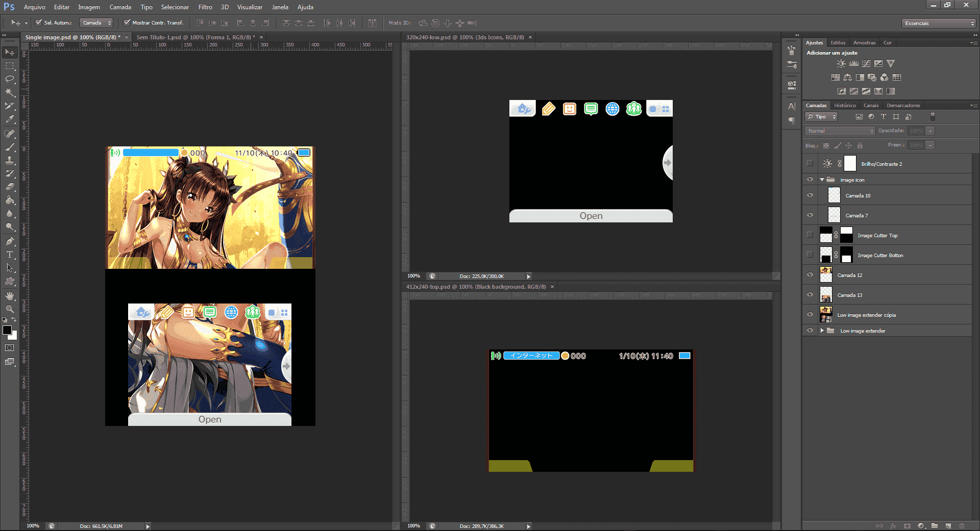Add a Levels adjustment
The height and width of the screenshot is (531, 980).
[x=854, y=64]
